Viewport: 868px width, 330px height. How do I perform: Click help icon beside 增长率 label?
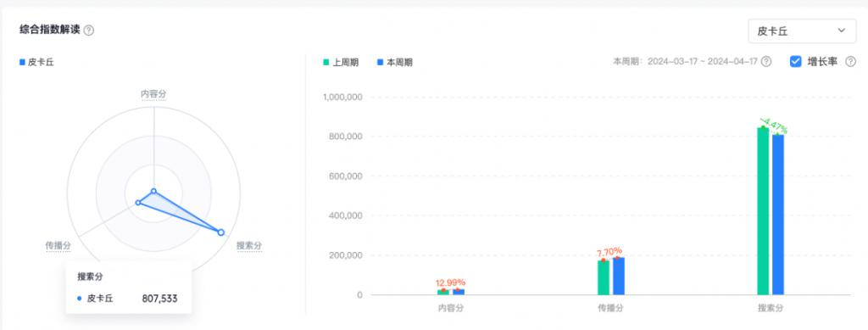point(851,61)
